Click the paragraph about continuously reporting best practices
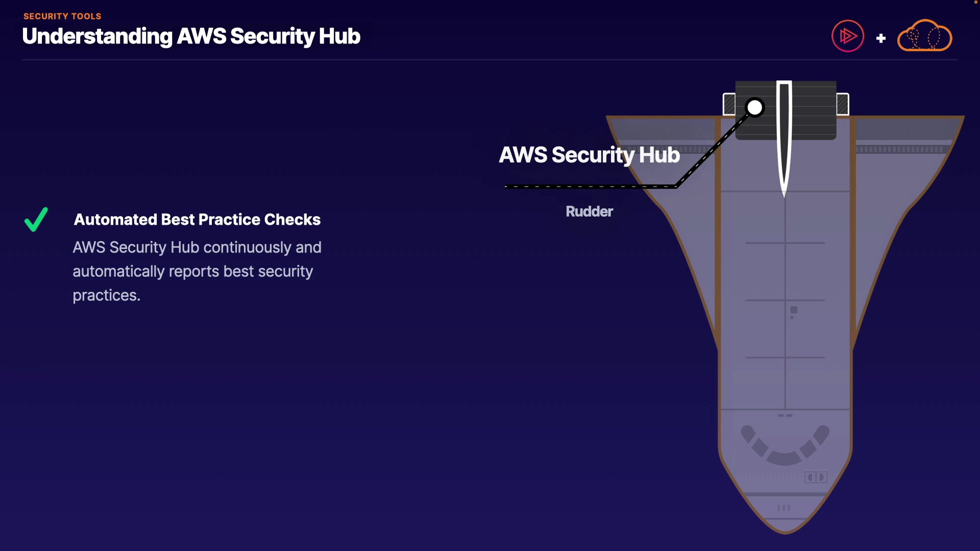The width and height of the screenshot is (980, 551). point(197,271)
